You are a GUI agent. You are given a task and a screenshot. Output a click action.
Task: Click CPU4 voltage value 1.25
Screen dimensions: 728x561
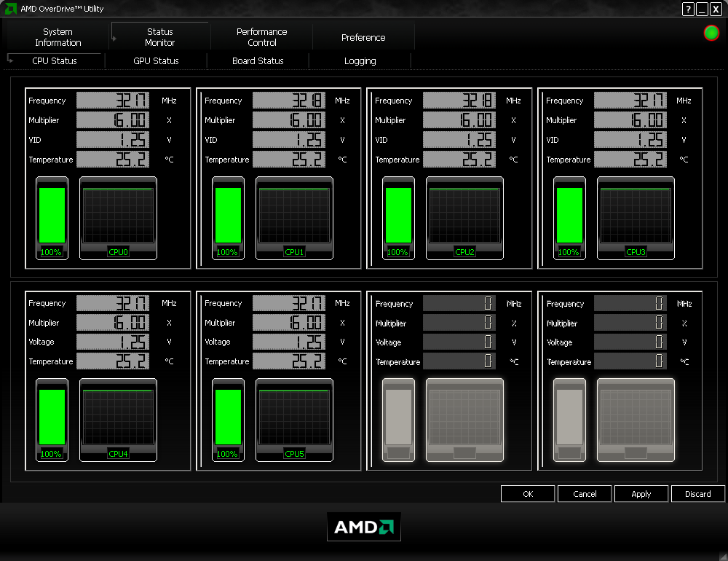point(113,342)
